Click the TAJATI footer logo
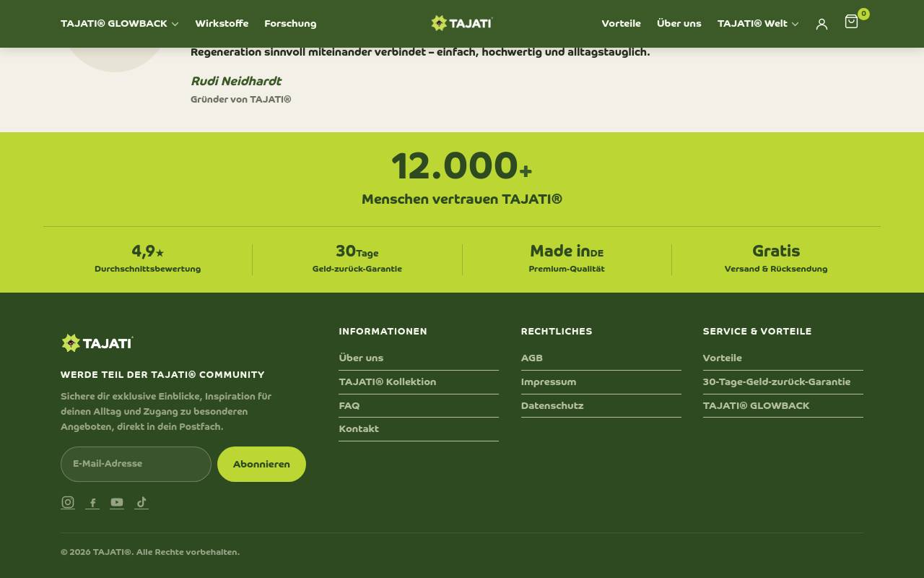Viewport: 924px width, 578px height. [x=97, y=342]
